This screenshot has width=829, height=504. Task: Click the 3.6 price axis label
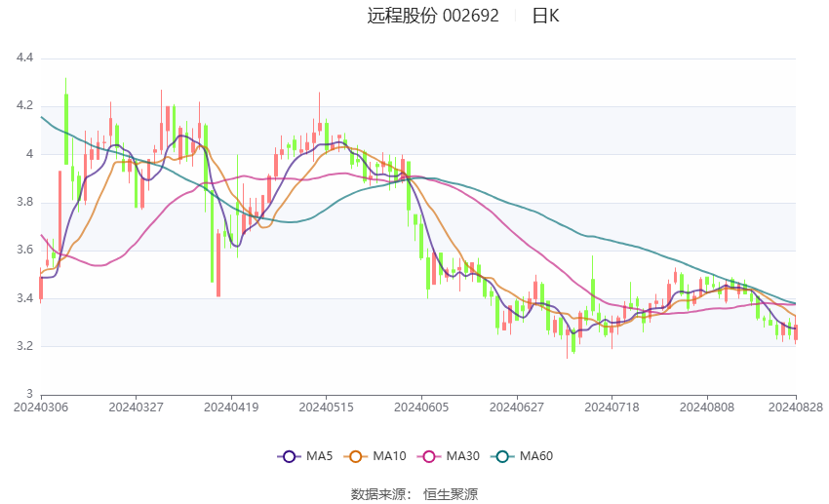tap(24, 250)
